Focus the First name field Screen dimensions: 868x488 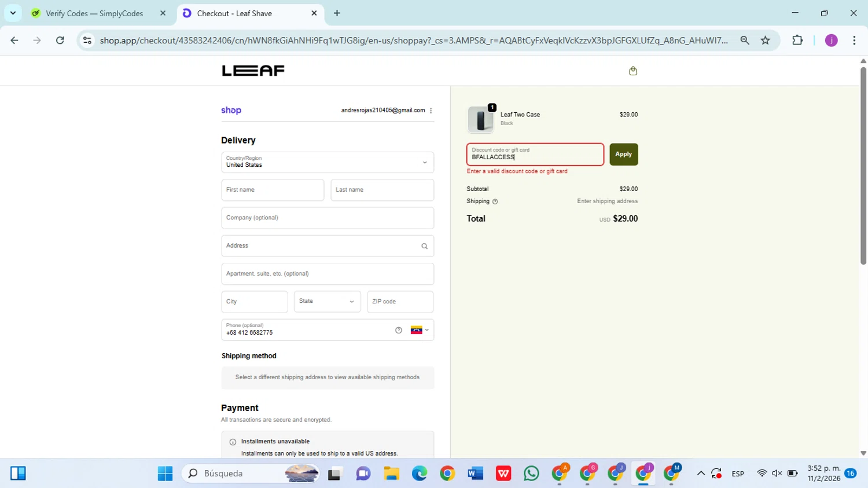pyautogui.click(x=273, y=190)
